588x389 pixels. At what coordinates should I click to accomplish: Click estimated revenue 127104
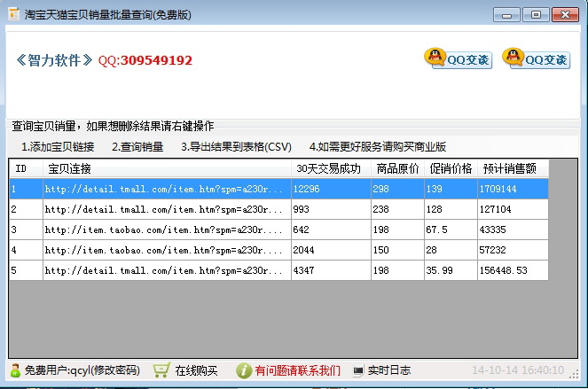(x=496, y=209)
